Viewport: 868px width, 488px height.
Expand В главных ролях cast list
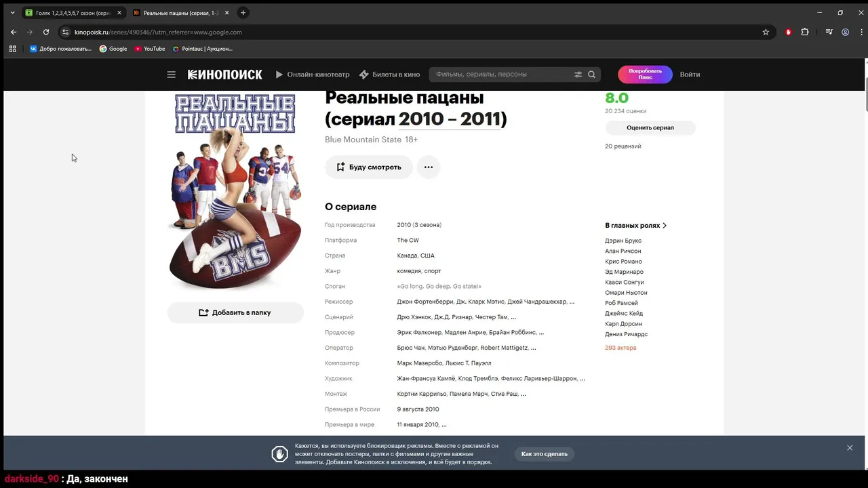636,225
